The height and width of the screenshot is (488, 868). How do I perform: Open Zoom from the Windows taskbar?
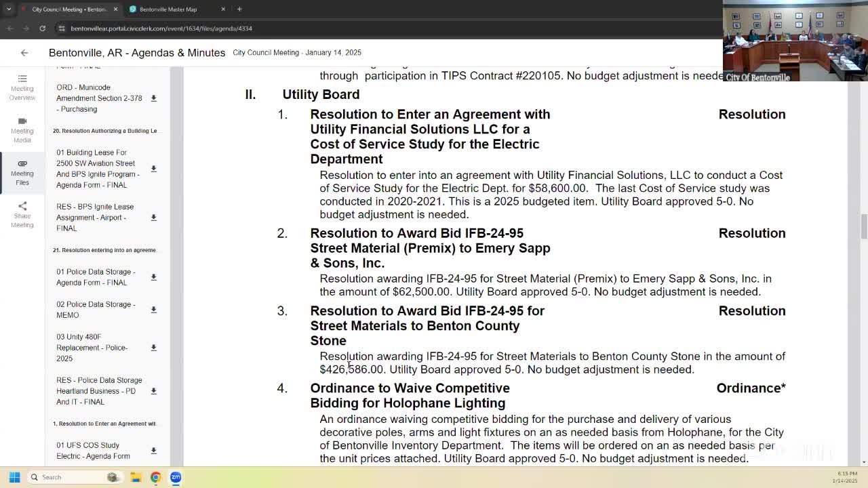click(176, 477)
